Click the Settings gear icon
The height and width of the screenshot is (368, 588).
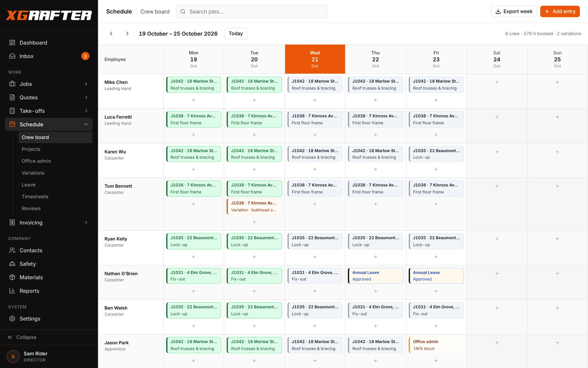(x=12, y=319)
